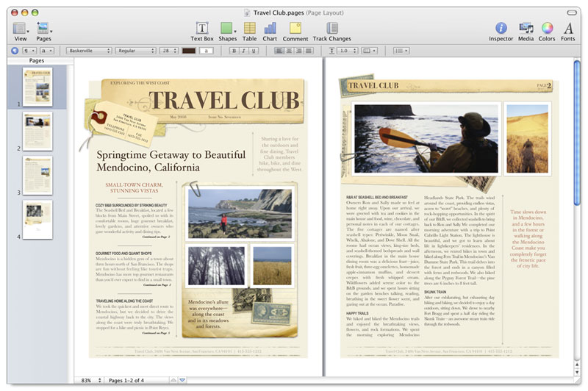Click the dark brown text color well
The image size is (588, 391).
click(x=189, y=51)
